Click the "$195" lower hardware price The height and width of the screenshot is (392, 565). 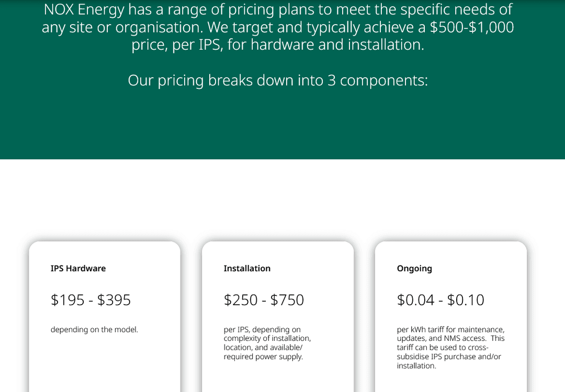coord(67,300)
